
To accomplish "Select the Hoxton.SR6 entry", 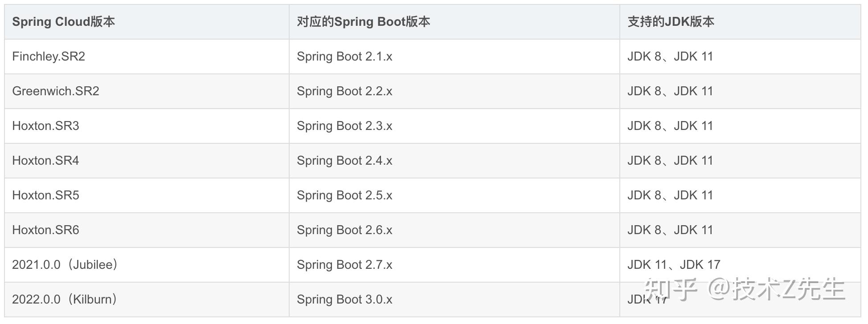I will [x=45, y=230].
